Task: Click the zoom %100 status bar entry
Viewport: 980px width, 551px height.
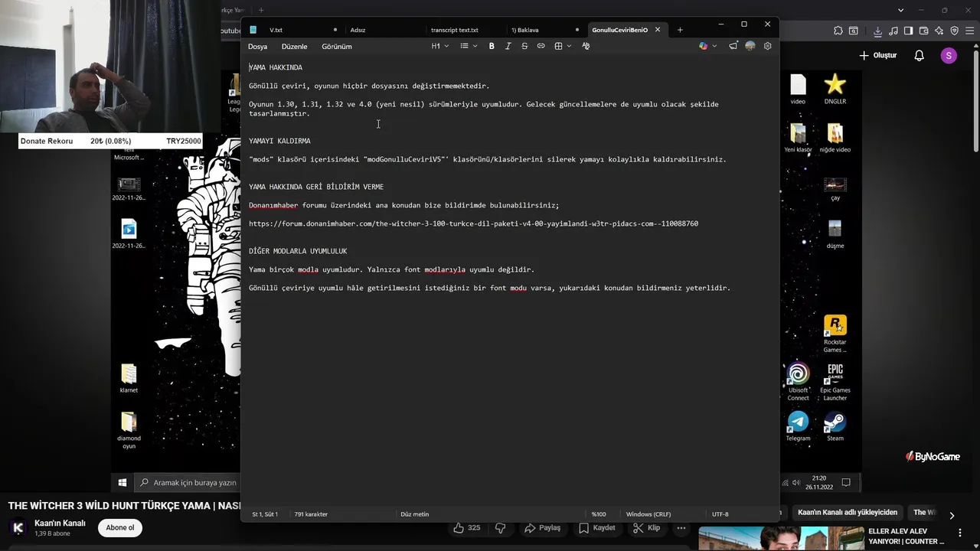Action: click(x=599, y=514)
